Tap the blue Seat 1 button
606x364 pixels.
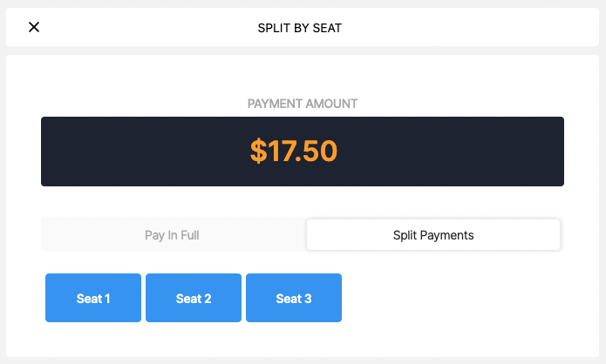point(93,298)
